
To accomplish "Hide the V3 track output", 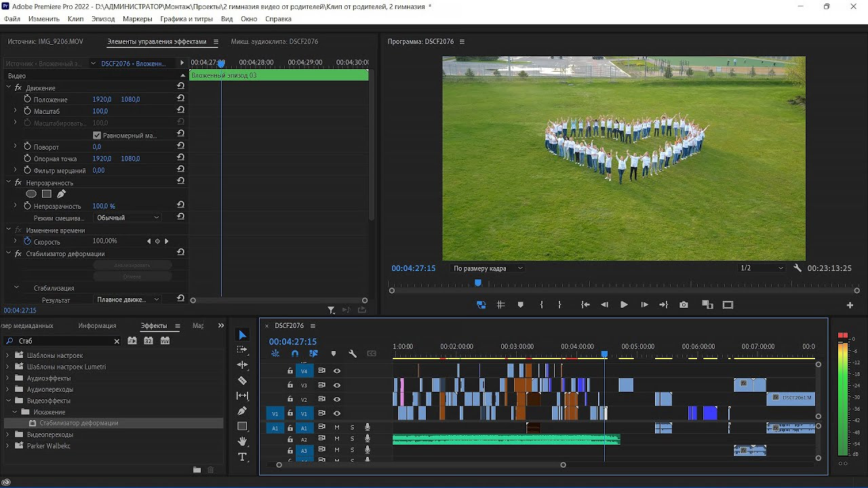I will point(336,385).
